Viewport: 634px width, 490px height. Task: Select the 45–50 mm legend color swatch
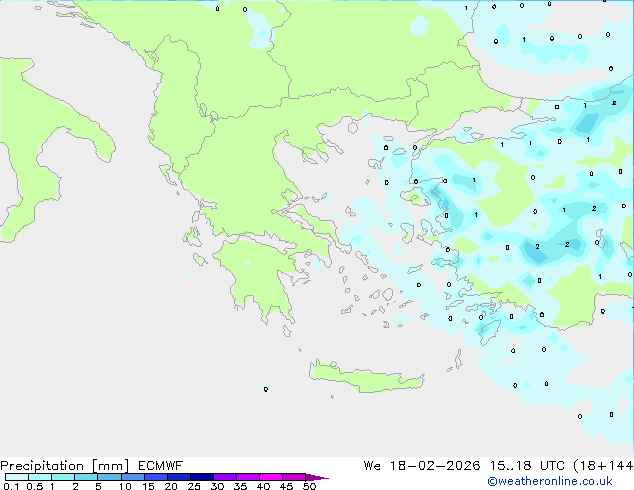click(294, 477)
